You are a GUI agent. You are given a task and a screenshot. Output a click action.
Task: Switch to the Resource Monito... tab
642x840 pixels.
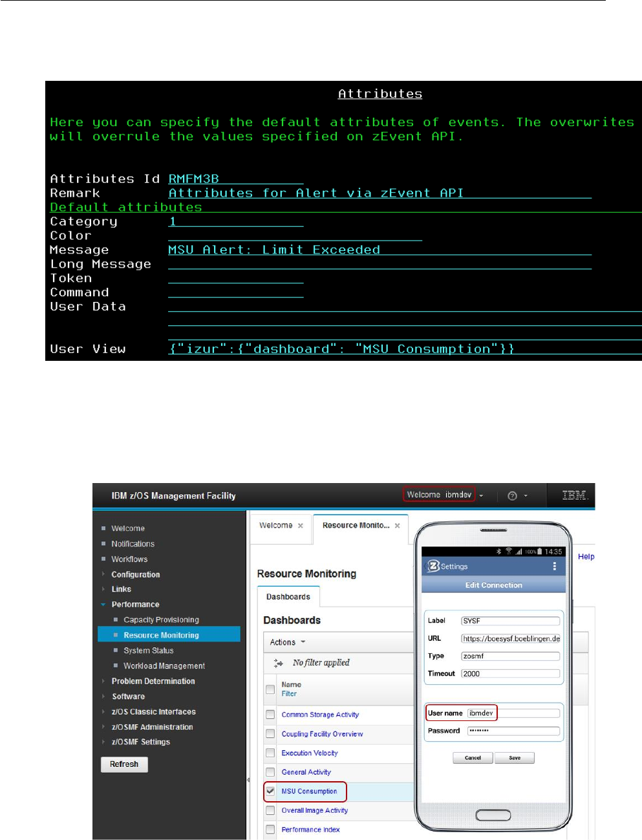point(356,526)
